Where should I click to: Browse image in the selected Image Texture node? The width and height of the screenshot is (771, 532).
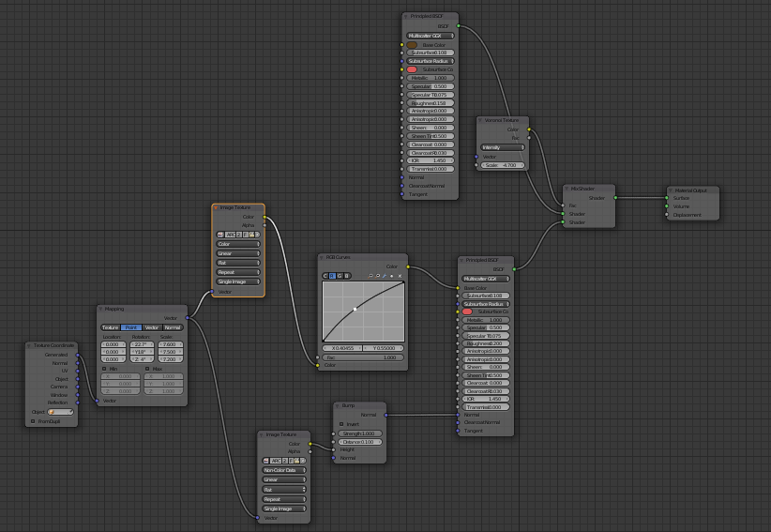[220, 235]
